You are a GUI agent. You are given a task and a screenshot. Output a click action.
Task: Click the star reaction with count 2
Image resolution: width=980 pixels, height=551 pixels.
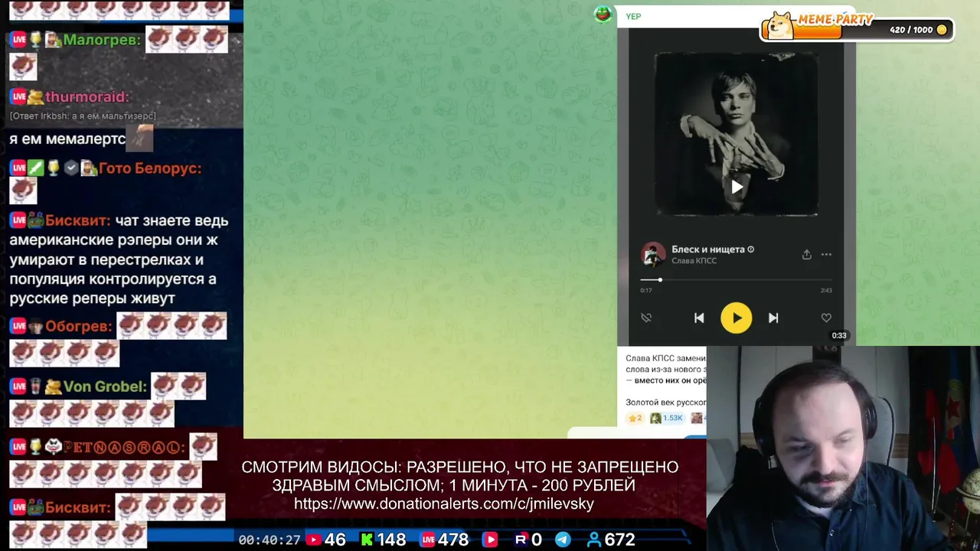point(635,418)
